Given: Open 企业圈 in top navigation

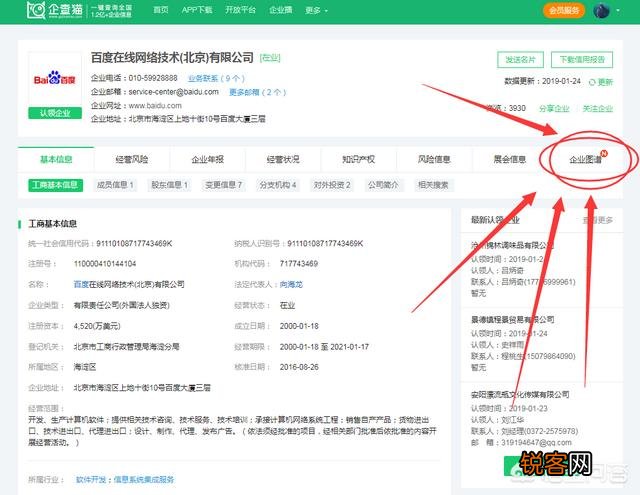Looking at the screenshot, I should pyautogui.click(x=280, y=10).
